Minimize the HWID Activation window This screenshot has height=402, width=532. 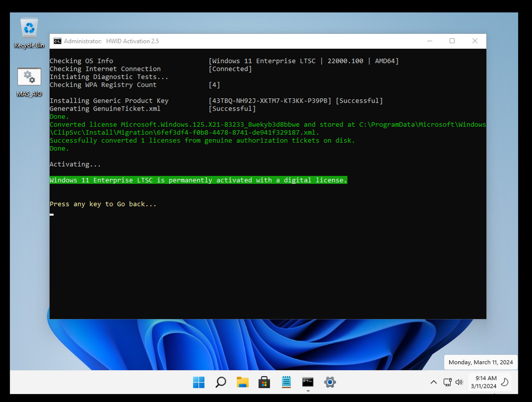tap(430, 41)
